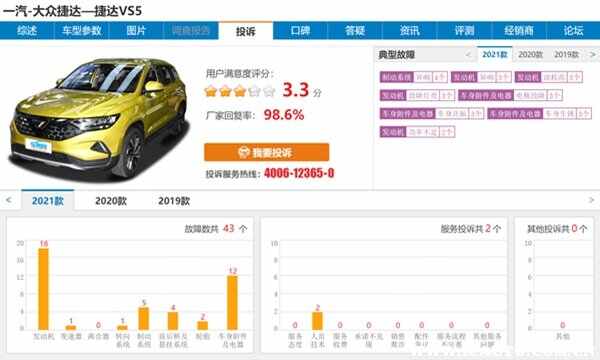Click the 服务态度 axis label
Viewport: 600px width, 360px height.
click(295, 340)
